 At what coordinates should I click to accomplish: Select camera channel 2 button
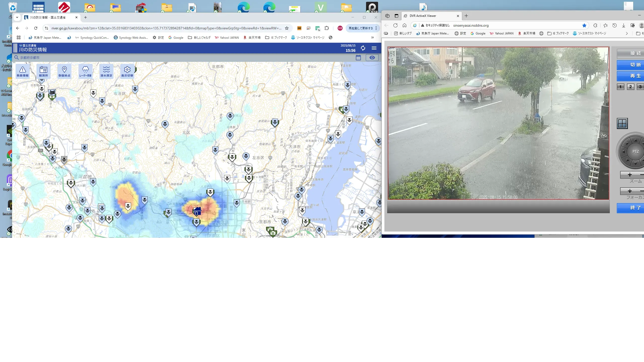pos(630,87)
